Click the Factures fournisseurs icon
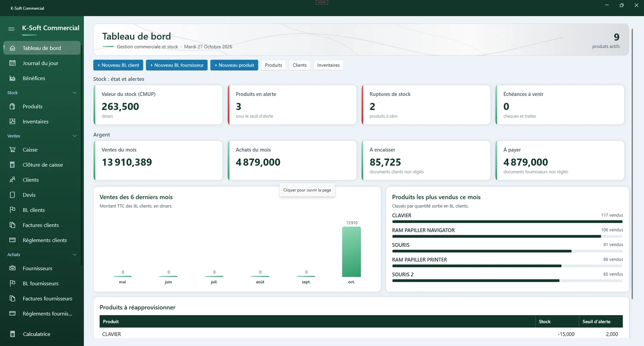The image size is (644, 346). pos(12,298)
